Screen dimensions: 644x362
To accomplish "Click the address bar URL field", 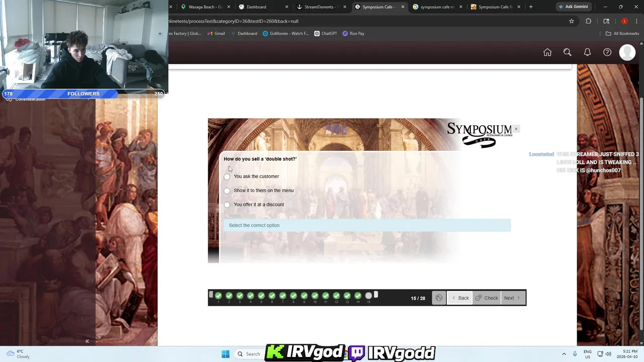I will point(362,21).
